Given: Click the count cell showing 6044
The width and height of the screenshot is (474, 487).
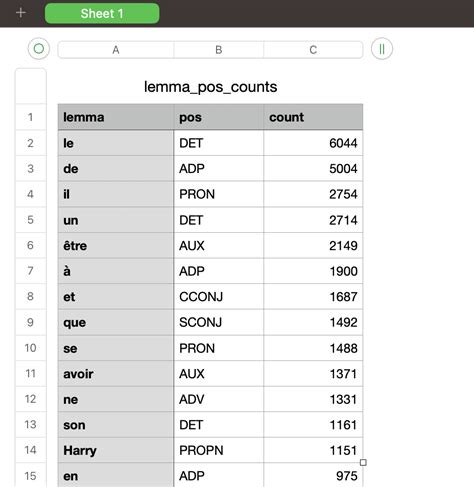Looking at the screenshot, I should coord(313,143).
